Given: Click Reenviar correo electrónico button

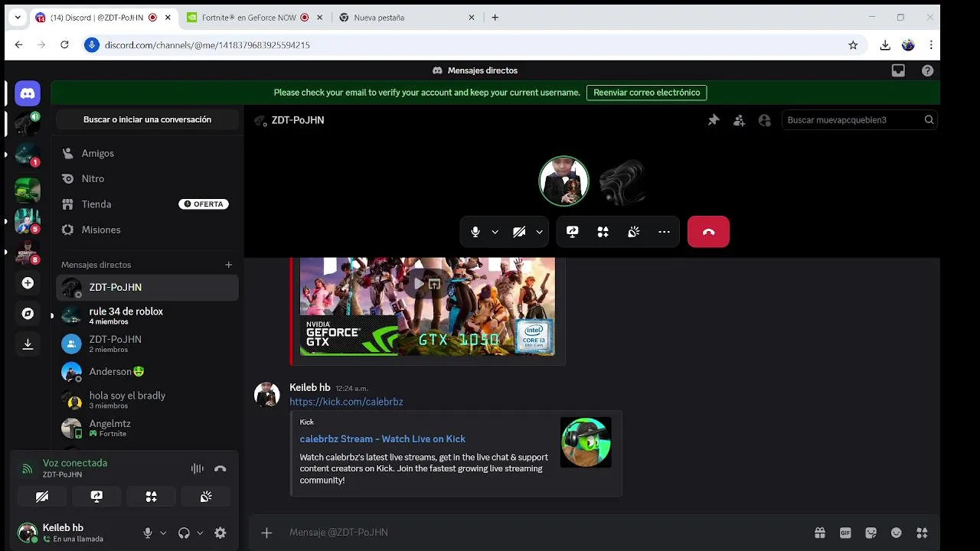Looking at the screenshot, I should [647, 93].
